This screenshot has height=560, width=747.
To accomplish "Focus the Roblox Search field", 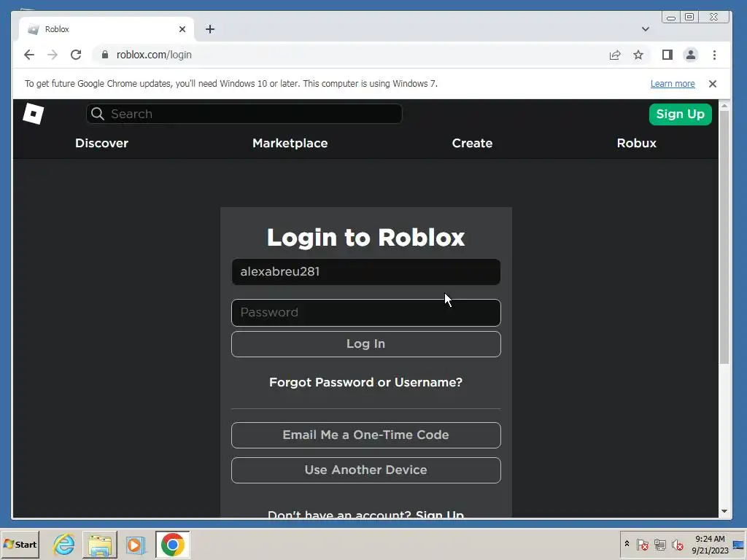I will pyautogui.click(x=244, y=114).
